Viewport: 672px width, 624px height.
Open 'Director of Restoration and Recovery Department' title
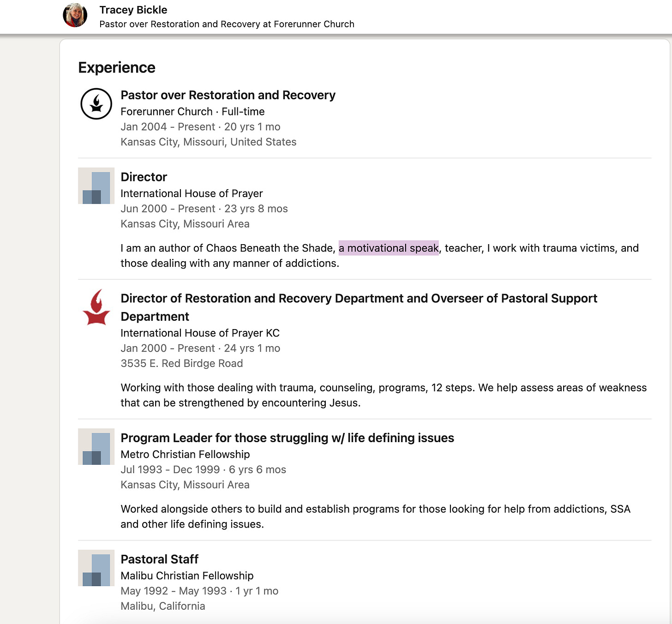click(359, 307)
